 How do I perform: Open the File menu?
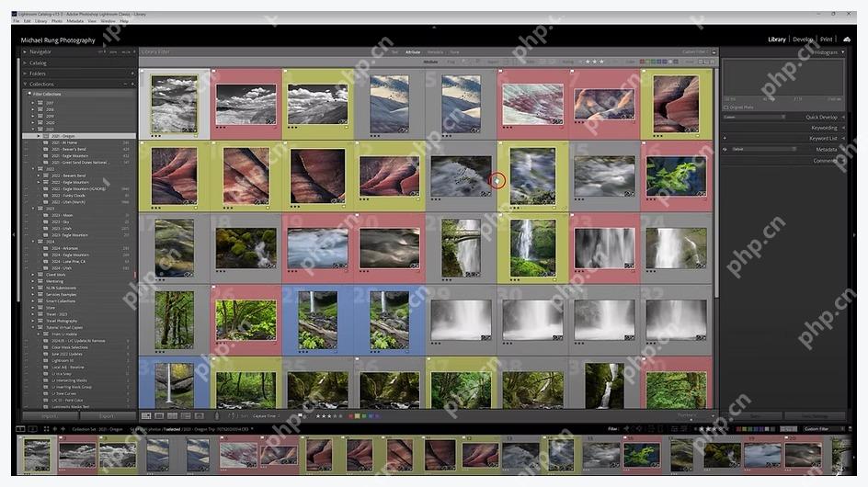(17, 21)
